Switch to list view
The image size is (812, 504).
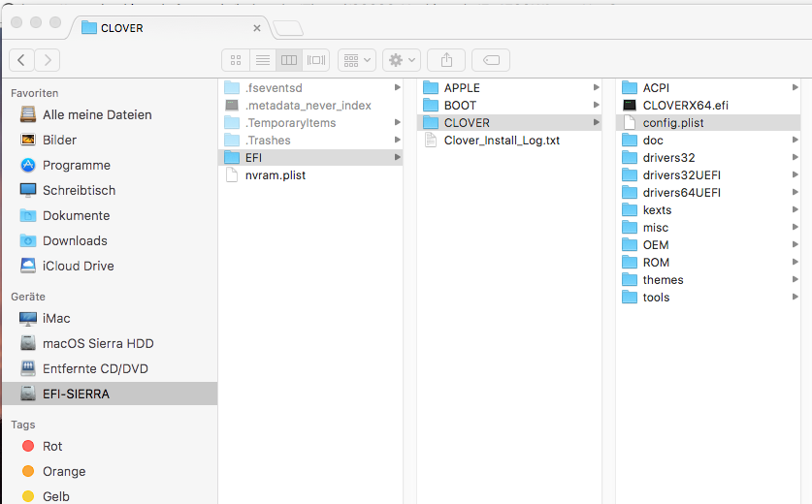pyautogui.click(x=263, y=60)
